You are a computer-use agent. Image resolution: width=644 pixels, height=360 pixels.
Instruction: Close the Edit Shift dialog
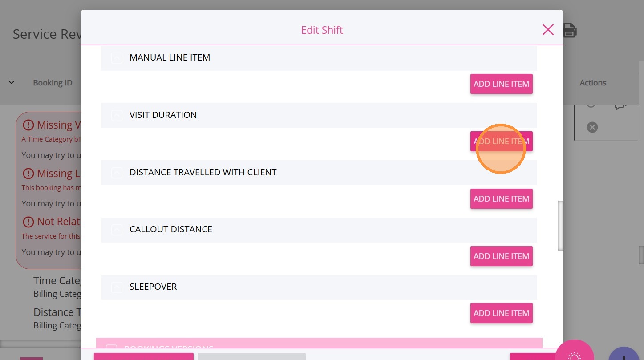548,30
